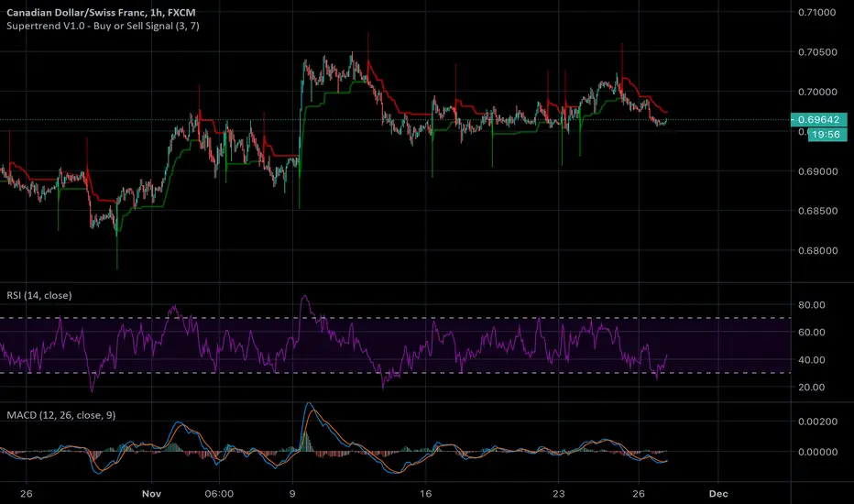Click the Dec label on time axis

coord(718,494)
